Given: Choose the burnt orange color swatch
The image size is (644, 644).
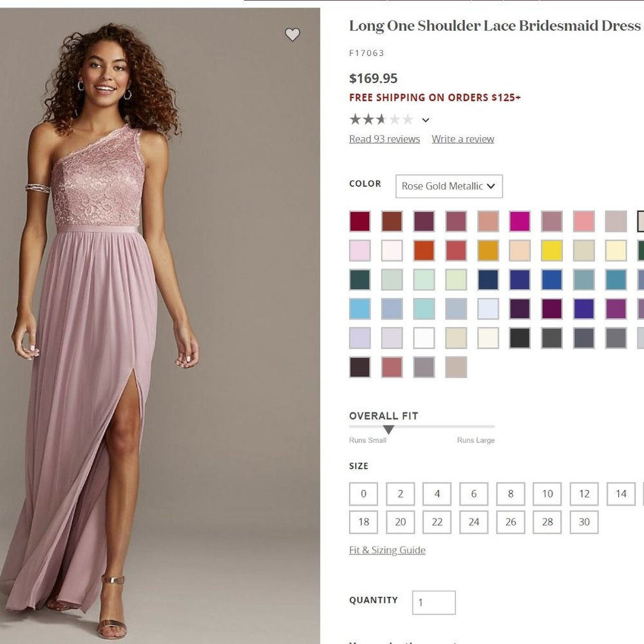Looking at the screenshot, I should click(424, 251).
